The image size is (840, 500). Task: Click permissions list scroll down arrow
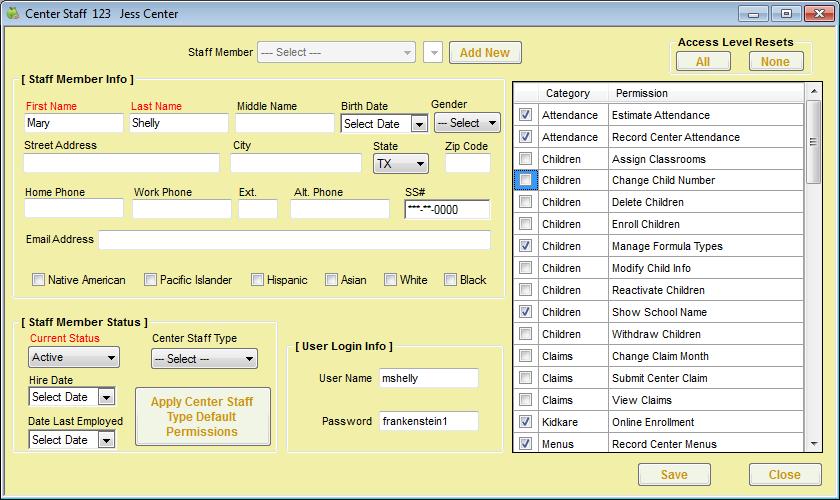[x=814, y=444]
